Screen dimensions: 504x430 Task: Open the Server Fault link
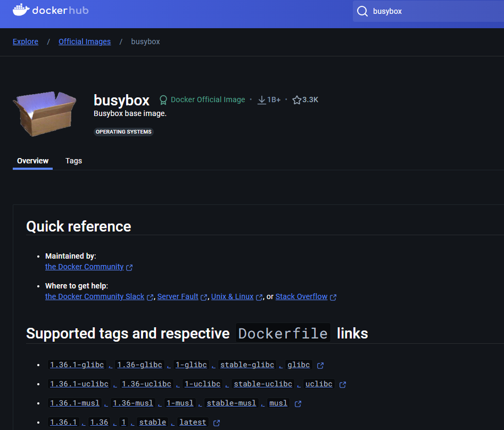178,296
